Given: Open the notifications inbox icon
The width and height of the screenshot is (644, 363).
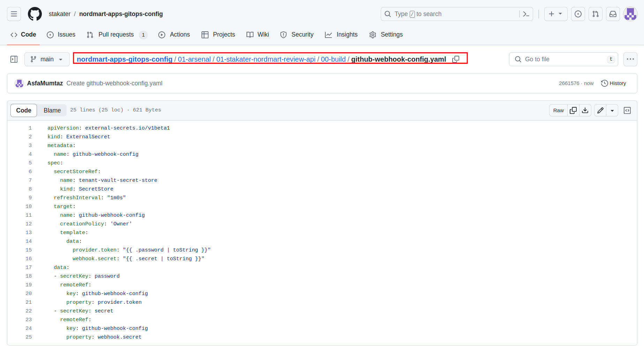Looking at the screenshot, I should click(x=613, y=14).
